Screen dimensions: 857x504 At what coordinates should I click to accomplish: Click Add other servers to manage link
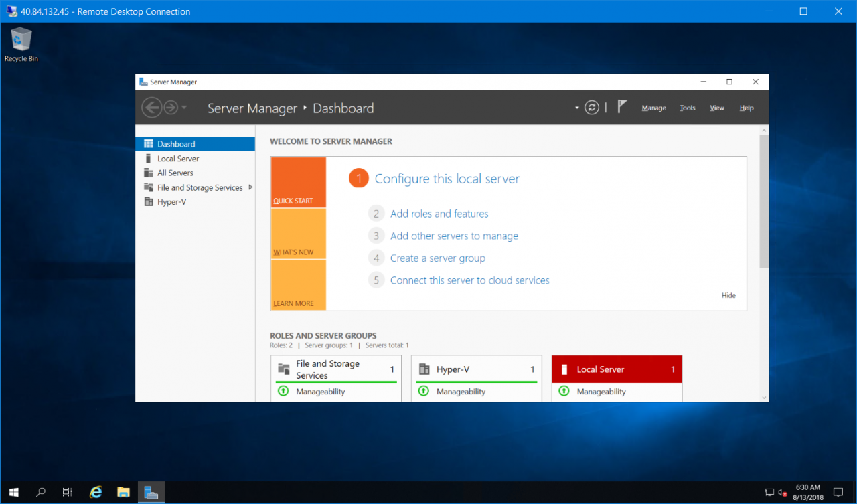[454, 236]
